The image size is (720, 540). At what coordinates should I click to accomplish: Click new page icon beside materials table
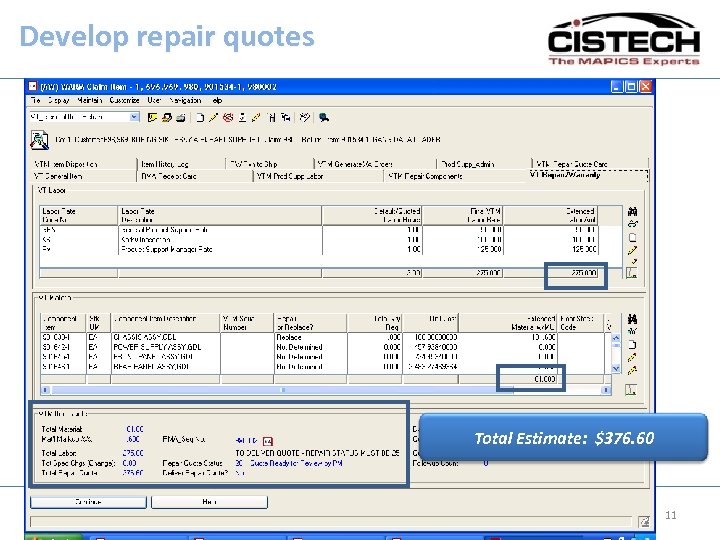point(632,345)
